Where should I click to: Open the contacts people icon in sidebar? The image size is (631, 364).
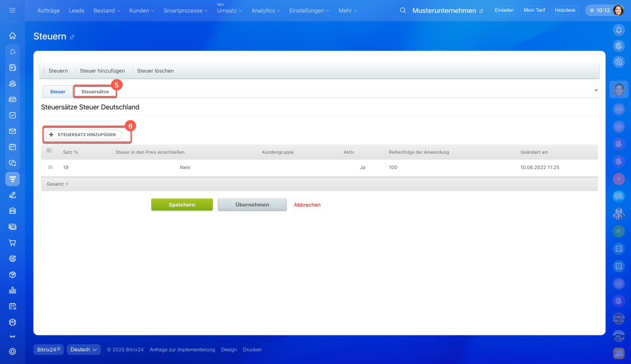coord(12,83)
